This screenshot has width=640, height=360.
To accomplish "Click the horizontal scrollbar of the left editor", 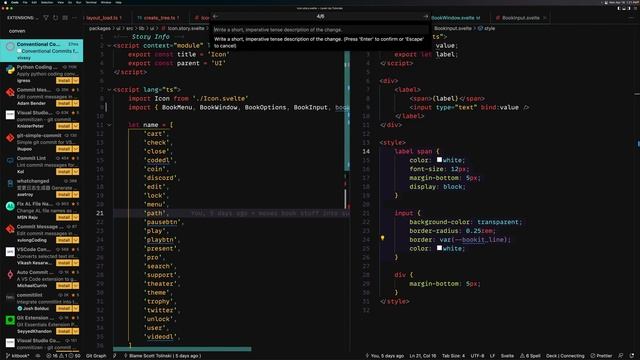I will tap(182, 349).
